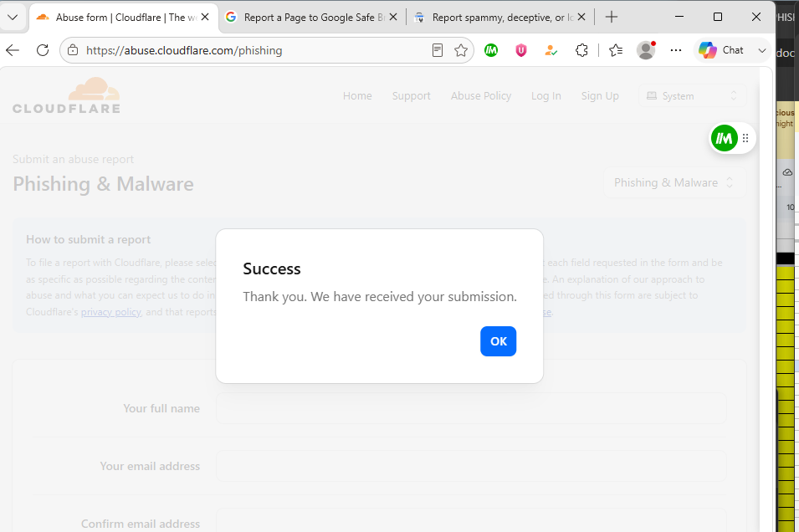The height and width of the screenshot is (532, 799).
Task: Open the Abuse Policy nav link
Action: point(480,96)
